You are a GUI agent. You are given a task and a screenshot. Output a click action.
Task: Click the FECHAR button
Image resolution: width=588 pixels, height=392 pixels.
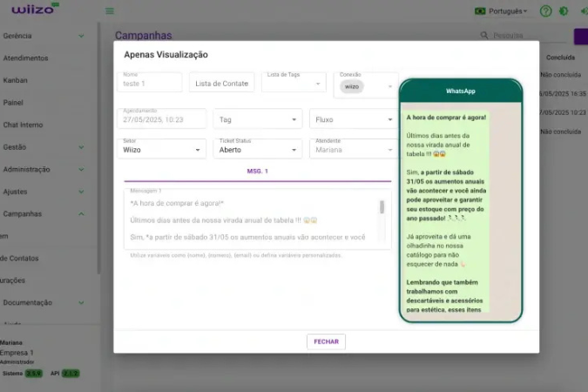[326, 341]
